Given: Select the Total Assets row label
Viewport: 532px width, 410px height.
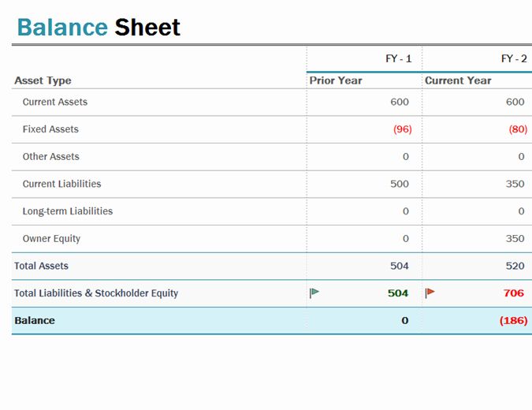Looking at the screenshot, I should 41,266.
